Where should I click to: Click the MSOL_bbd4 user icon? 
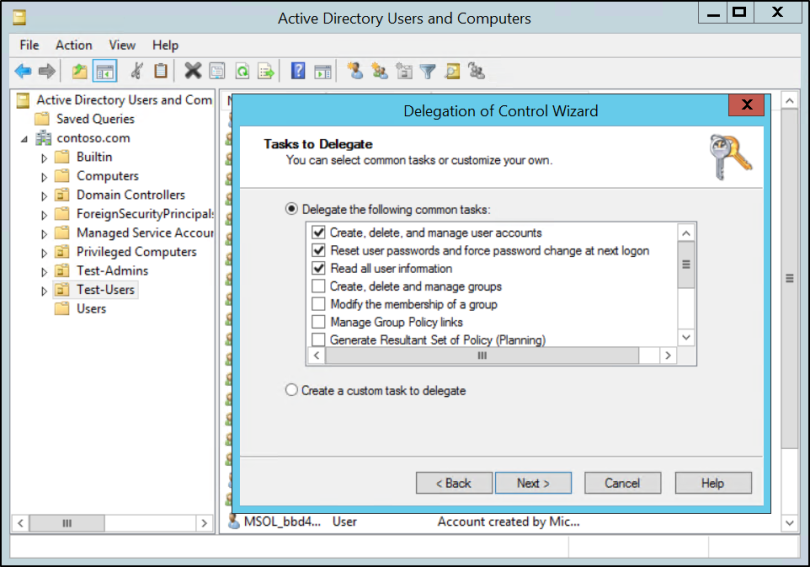tap(234, 522)
